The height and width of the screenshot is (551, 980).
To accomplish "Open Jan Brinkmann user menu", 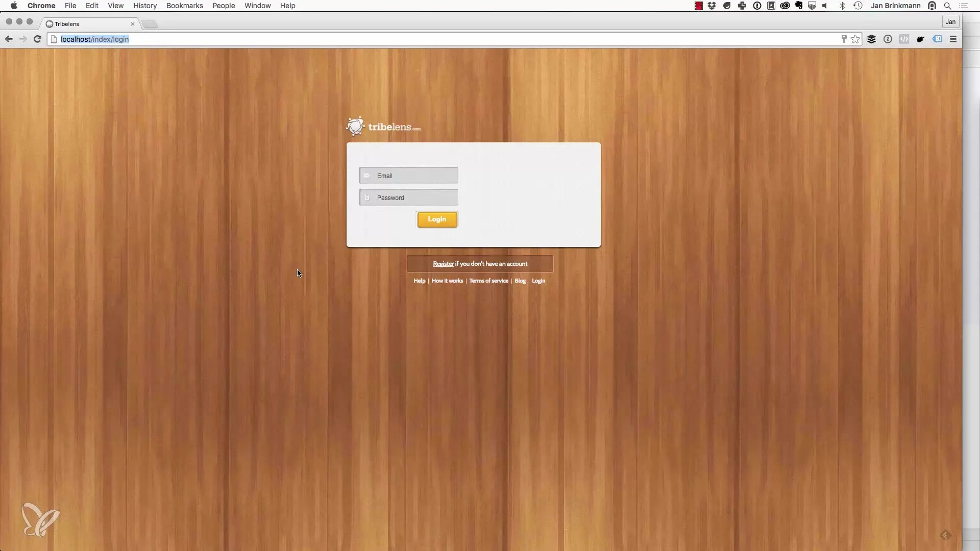I will click(896, 6).
